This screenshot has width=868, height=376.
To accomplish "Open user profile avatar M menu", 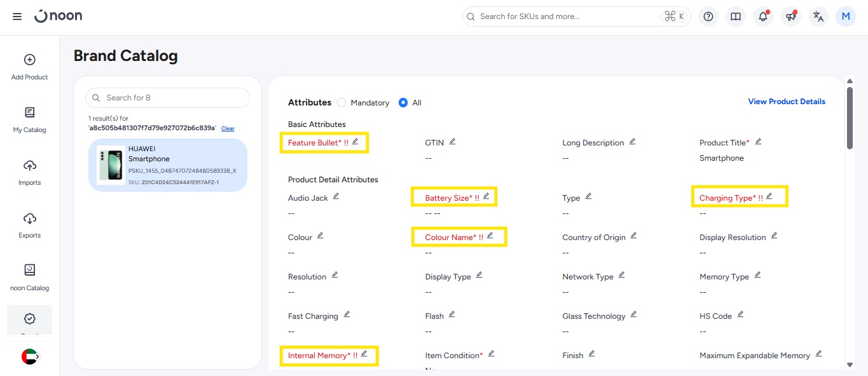I will point(846,17).
